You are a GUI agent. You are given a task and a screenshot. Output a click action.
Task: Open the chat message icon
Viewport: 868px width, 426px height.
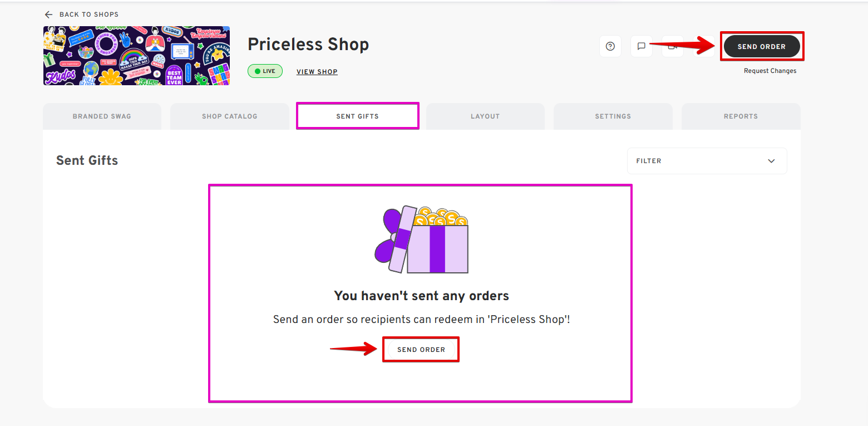[641, 46]
